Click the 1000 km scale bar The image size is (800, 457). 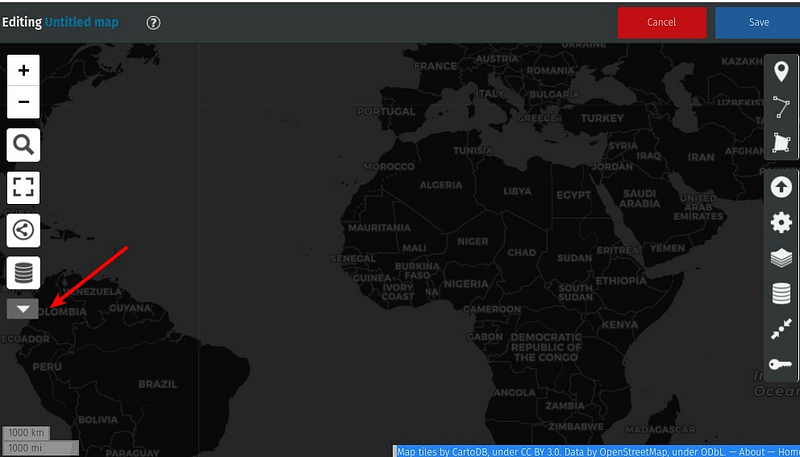[27, 433]
